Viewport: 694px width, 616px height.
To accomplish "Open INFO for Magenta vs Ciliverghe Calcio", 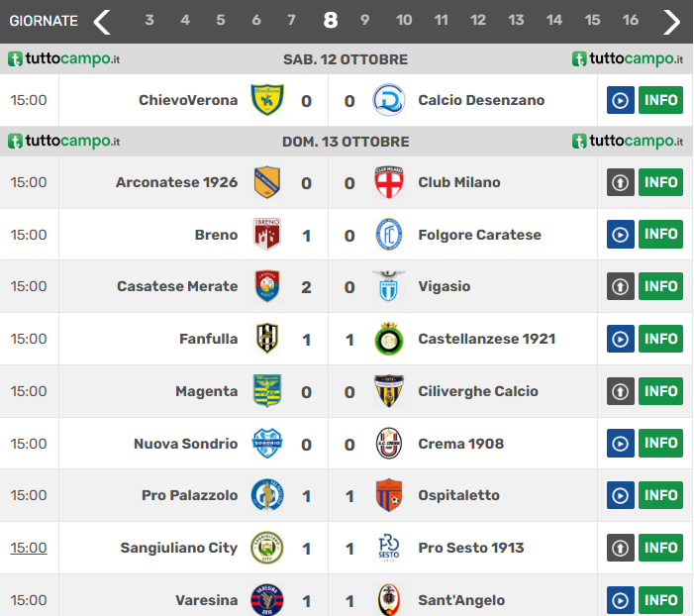I will [660, 391].
